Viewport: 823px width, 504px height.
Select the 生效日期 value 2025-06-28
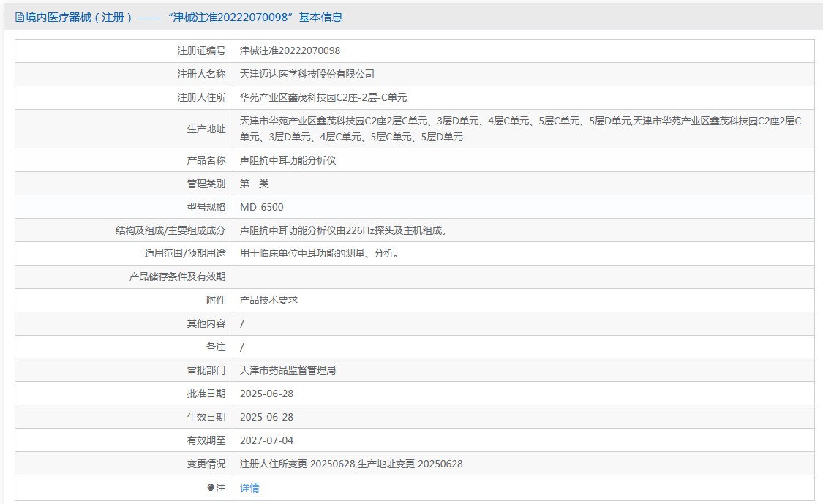pos(266,418)
